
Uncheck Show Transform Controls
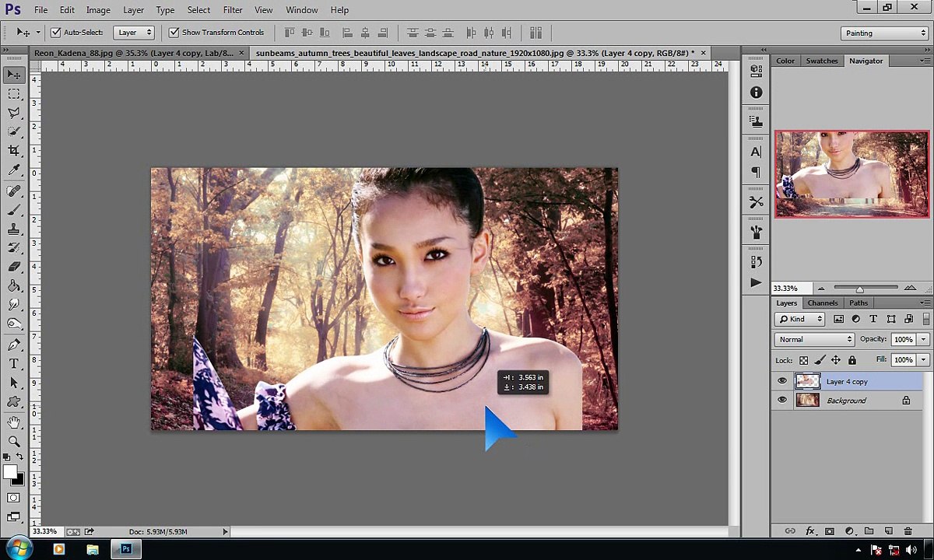(174, 33)
